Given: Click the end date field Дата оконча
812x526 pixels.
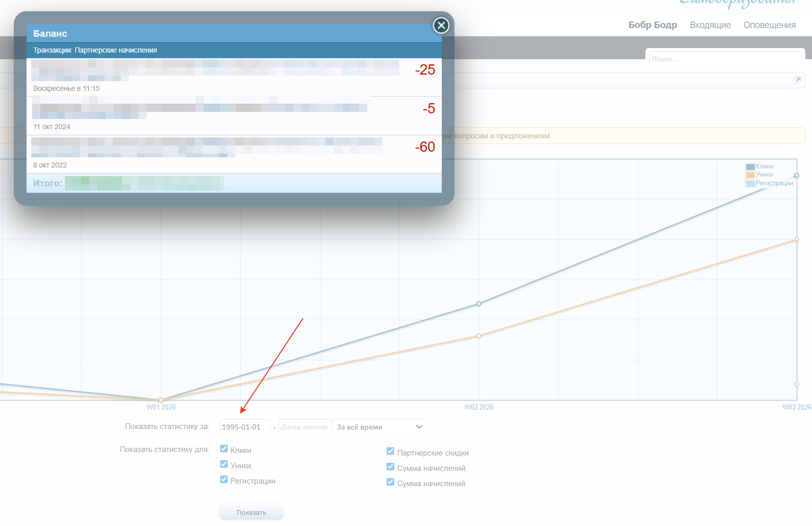Looking at the screenshot, I should (x=304, y=427).
